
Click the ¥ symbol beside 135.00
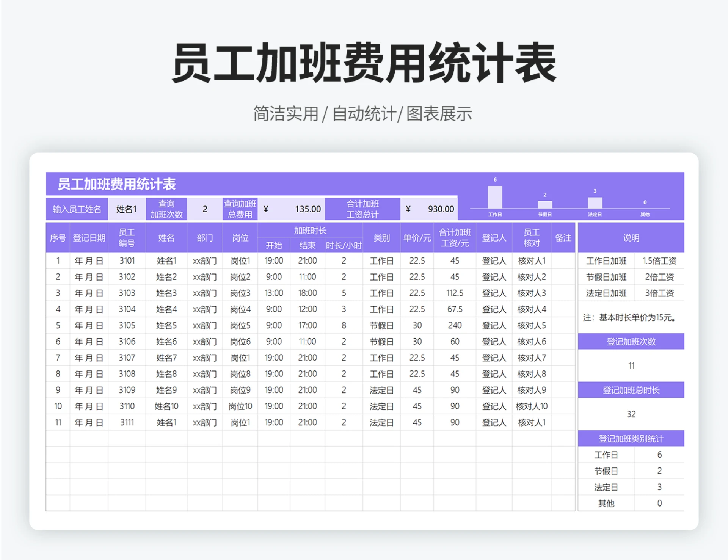[x=267, y=208]
